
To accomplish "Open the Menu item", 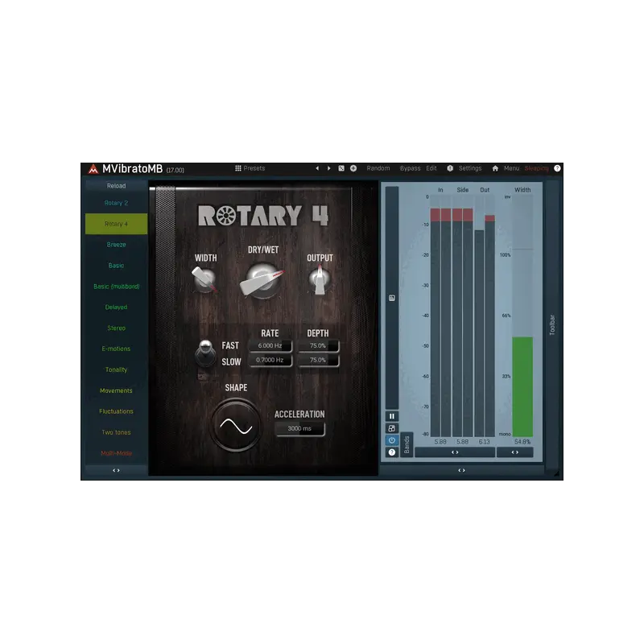I will [x=511, y=168].
